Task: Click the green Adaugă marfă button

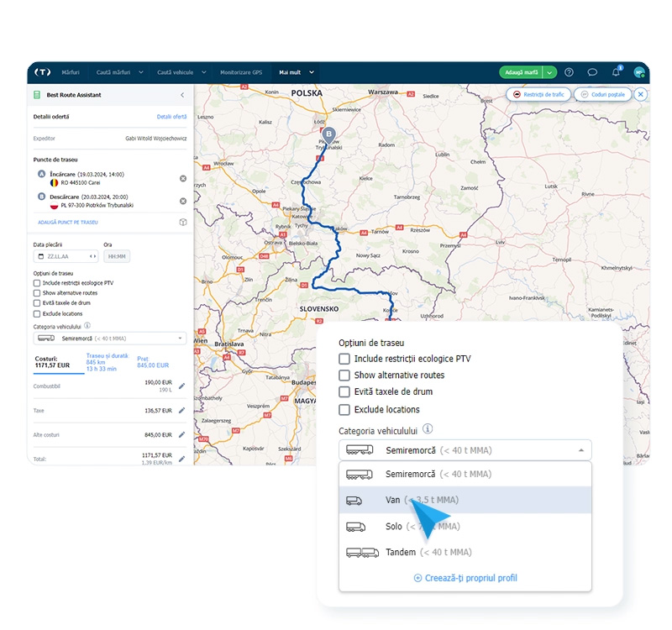Action: [x=521, y=72]
